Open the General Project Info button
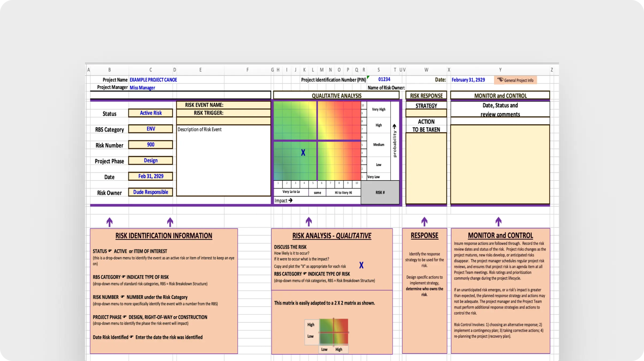 click(515, 80)
